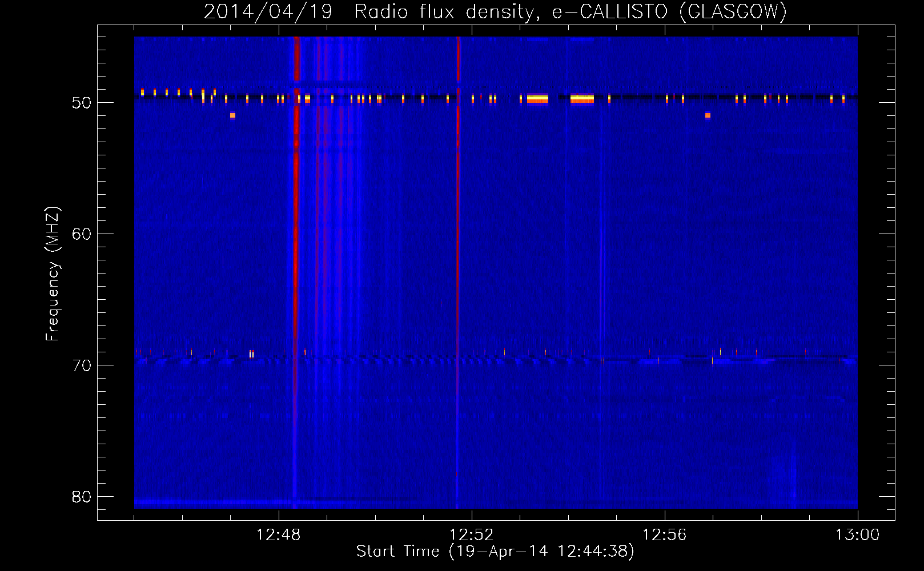Click the 60 frequency tick label
Screen dimensions: 924x571
pyautogui.click(x=82, y=234)
